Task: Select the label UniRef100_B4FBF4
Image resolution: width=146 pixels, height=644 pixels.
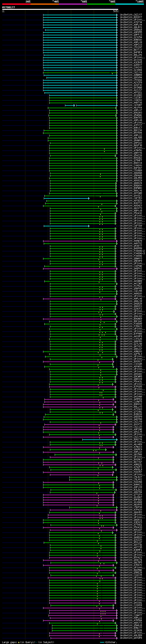Action: [131, 52]
